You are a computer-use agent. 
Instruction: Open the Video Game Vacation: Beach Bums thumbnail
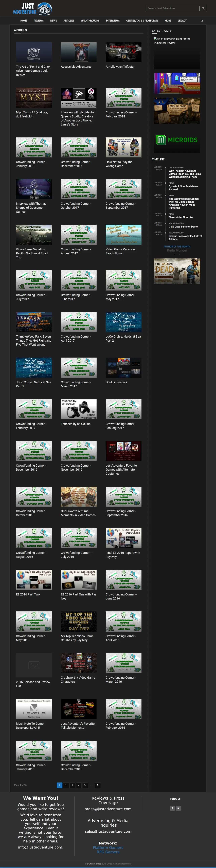click(x=123, y=235)
